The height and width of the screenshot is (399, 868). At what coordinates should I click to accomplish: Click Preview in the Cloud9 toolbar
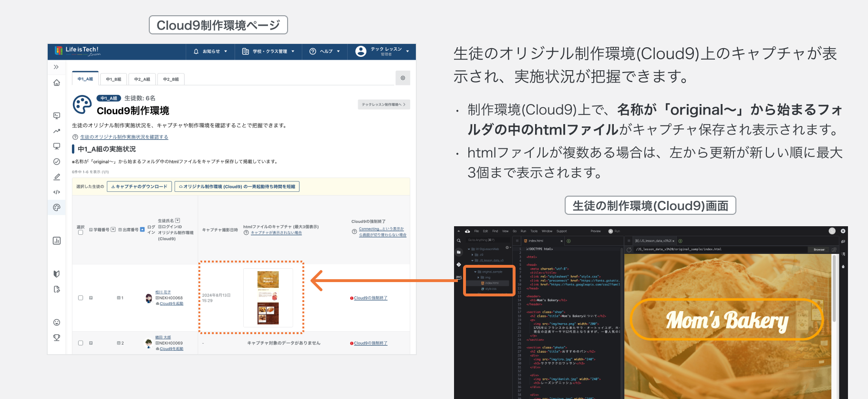tap(596, 231)
